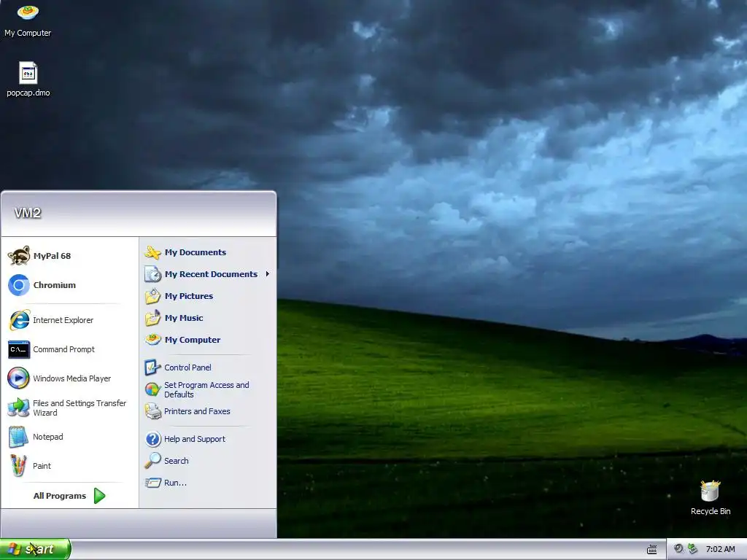
Task: Click the Start button
Action: [35, 549]
